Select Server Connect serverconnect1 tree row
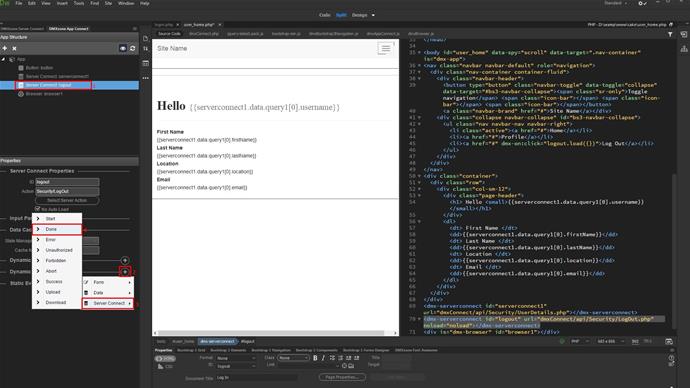 pyautogui.click(x=53, y=77)
